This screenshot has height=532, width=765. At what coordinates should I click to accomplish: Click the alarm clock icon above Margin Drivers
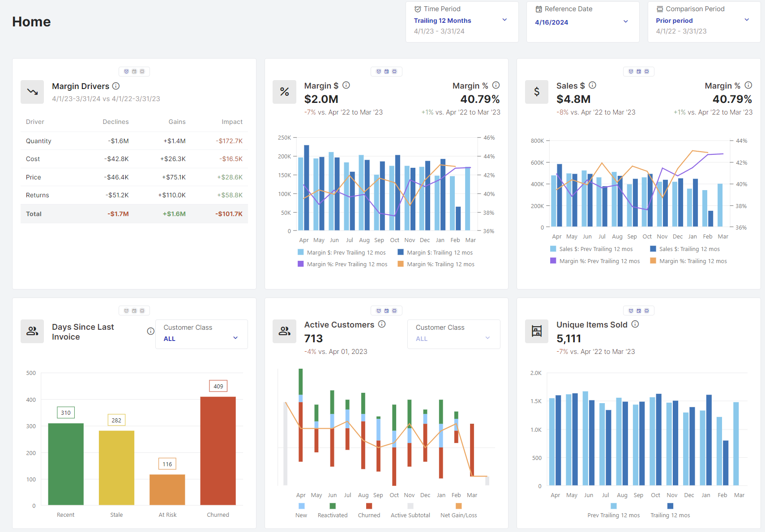(126, 72)
